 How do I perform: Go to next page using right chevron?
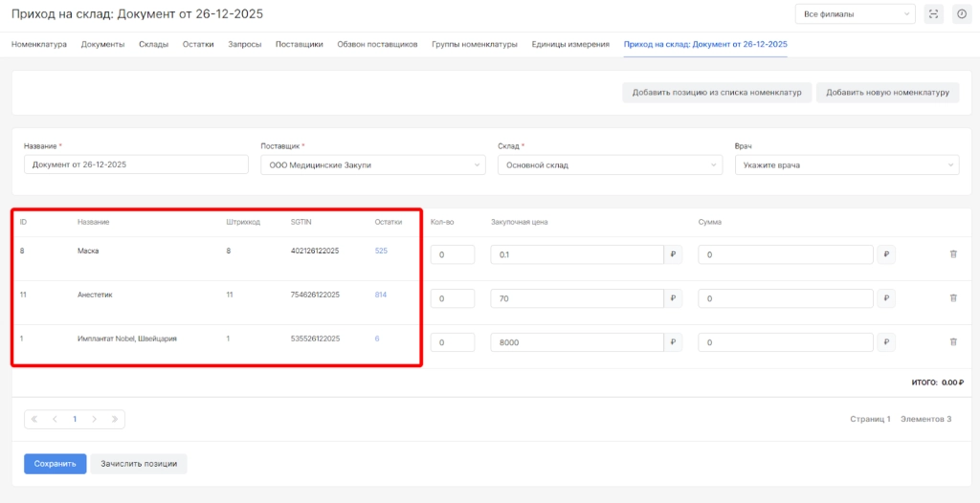point(94,419)
